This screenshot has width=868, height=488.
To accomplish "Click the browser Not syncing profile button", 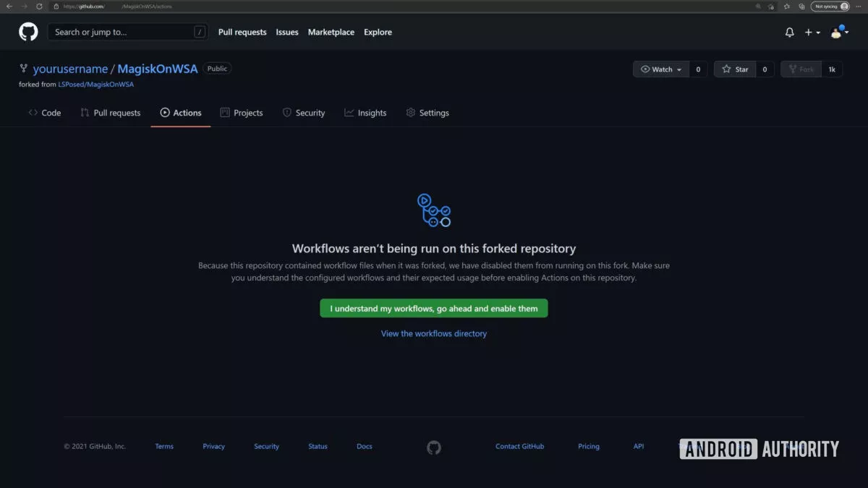I will click(830, 7).
